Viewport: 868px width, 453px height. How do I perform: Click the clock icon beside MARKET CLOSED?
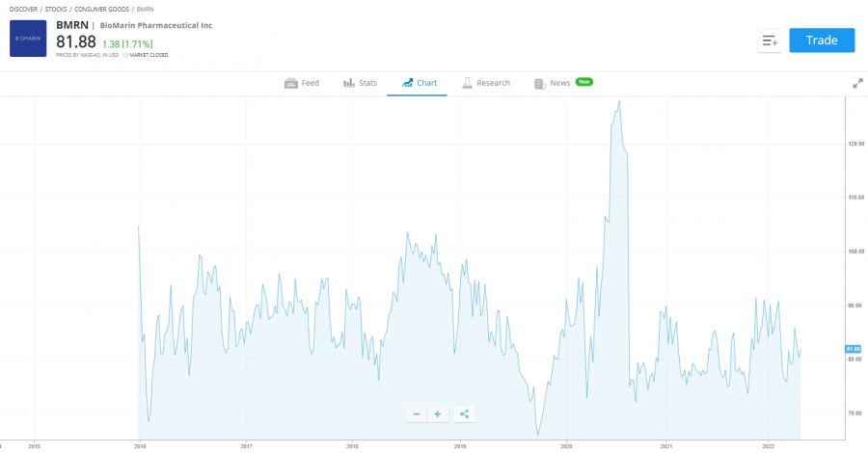tap(125, 55)
